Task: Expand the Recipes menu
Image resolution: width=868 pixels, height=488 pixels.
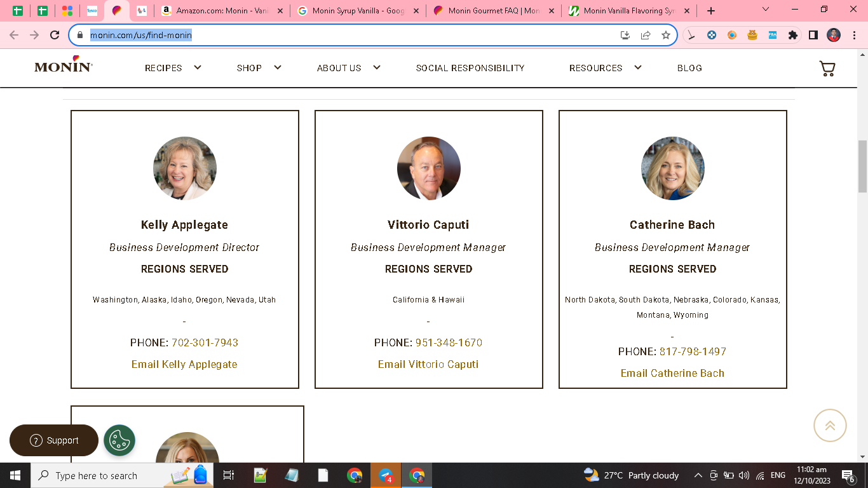Action: [173, 68]
